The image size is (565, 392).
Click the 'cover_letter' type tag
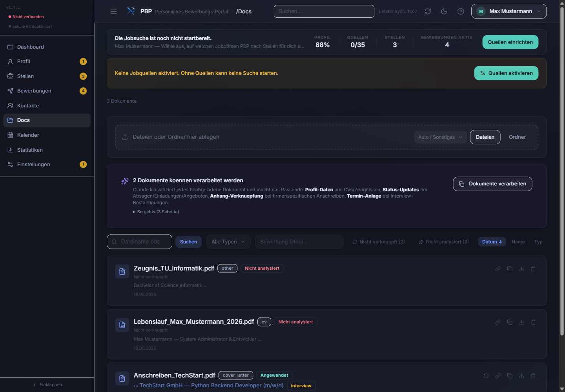tap(236, 376)
